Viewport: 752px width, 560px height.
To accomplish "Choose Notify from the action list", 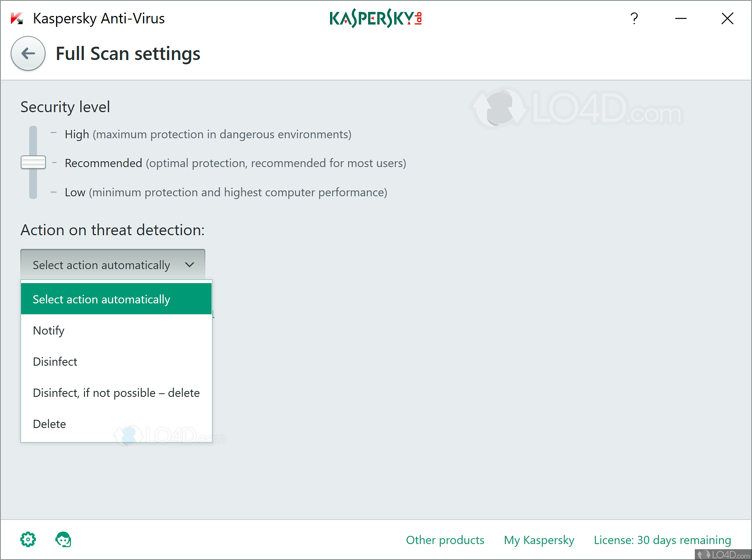I will coord(116,330).
